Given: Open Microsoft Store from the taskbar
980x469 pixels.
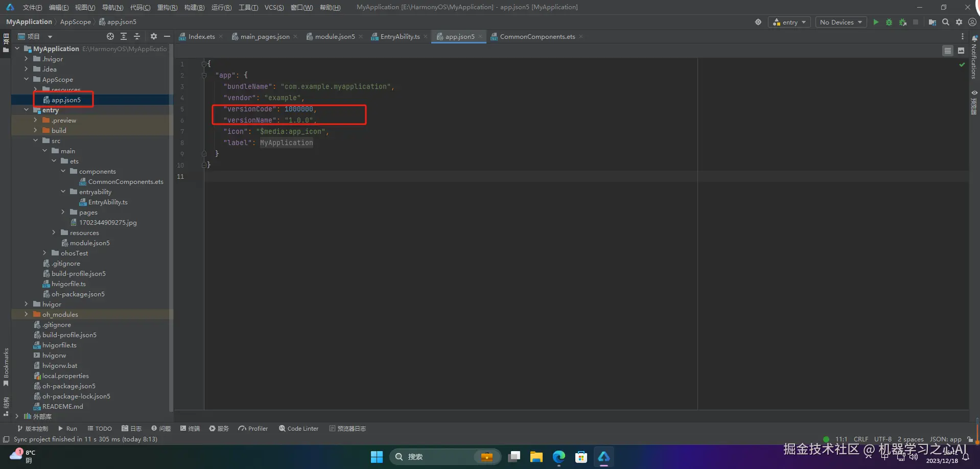Looking at the screenshot, I should pyautogui.click(x=581, y=457).
